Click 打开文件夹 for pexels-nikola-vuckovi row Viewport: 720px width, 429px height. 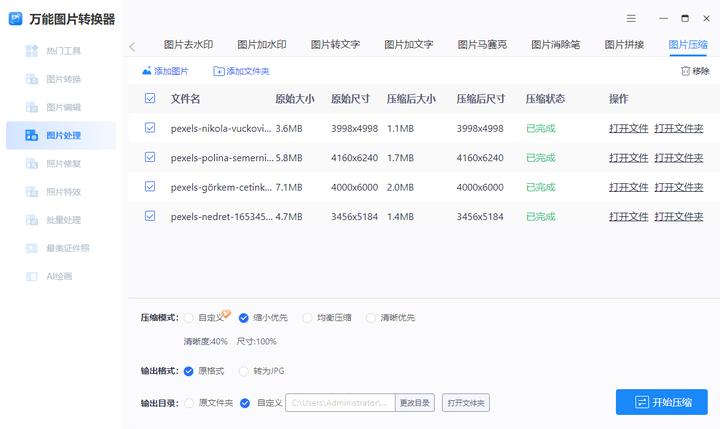point(679,128)
